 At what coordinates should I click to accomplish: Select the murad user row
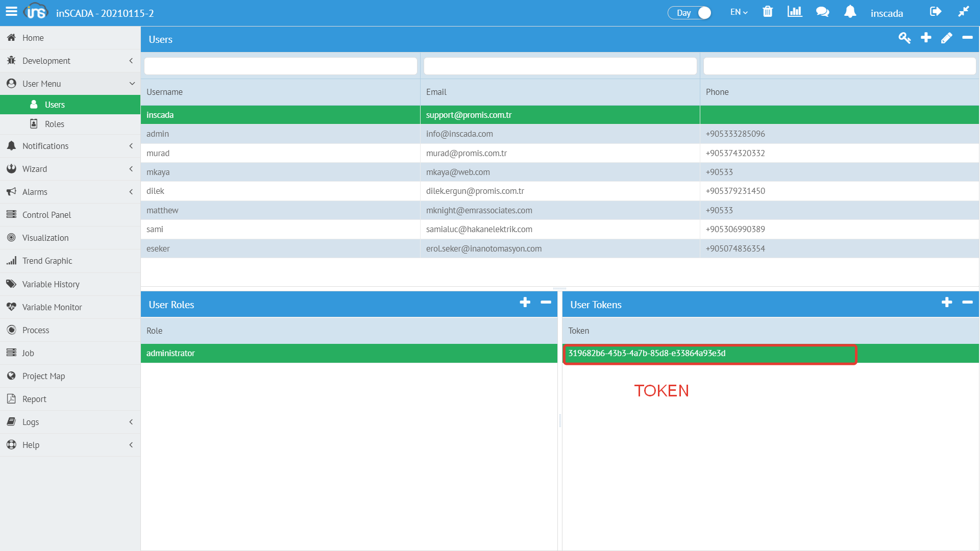coord(560,153)
